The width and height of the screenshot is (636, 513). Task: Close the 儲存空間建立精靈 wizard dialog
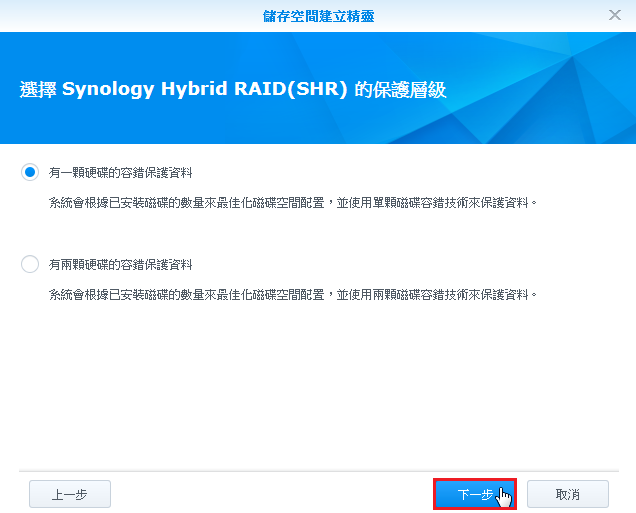[615, 15]
